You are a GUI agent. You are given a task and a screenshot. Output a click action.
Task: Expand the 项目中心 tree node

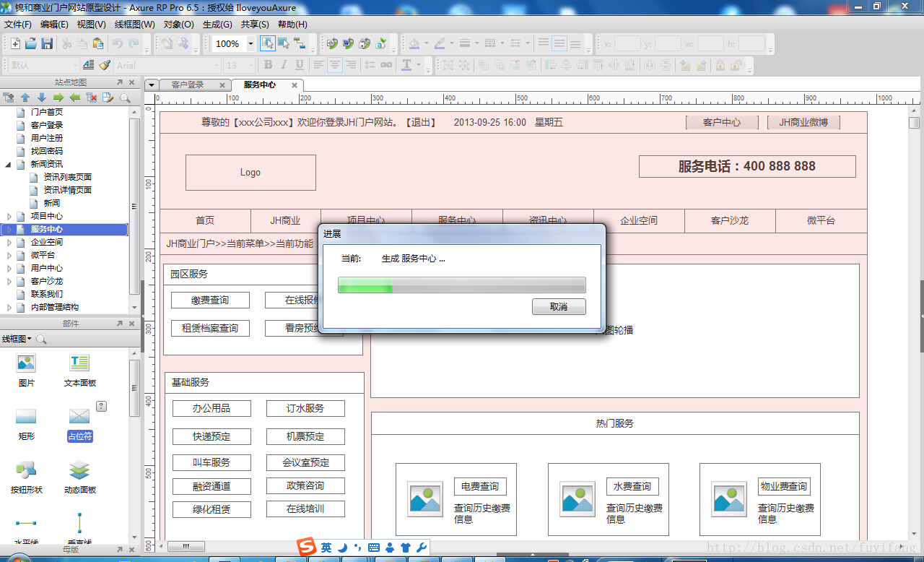[9, 216]
